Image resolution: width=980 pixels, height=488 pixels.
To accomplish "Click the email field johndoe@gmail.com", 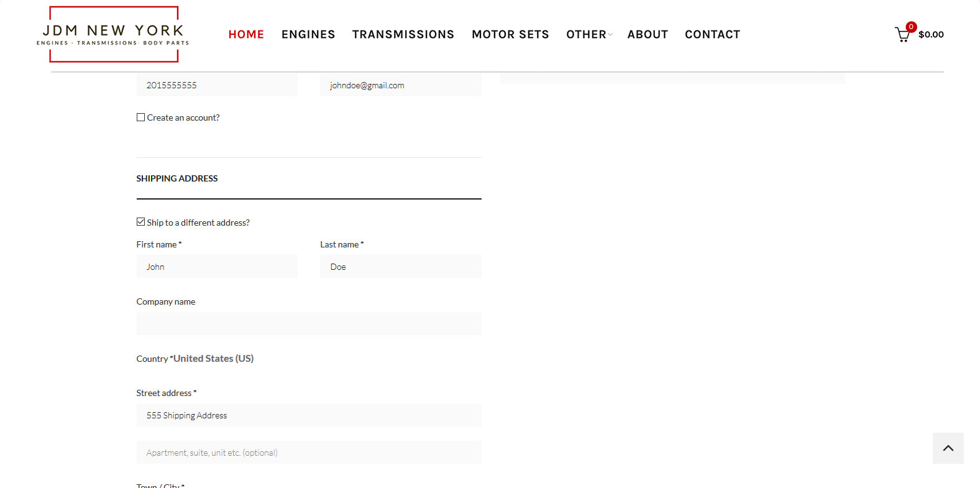I will [x=401, y=85].
